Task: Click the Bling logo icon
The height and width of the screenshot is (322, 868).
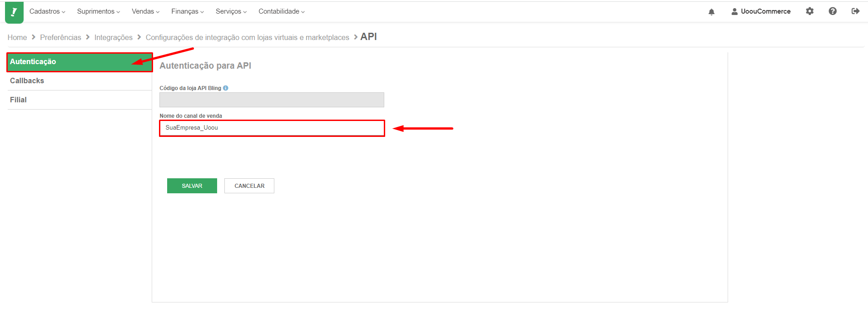Action: pos(14,12)
